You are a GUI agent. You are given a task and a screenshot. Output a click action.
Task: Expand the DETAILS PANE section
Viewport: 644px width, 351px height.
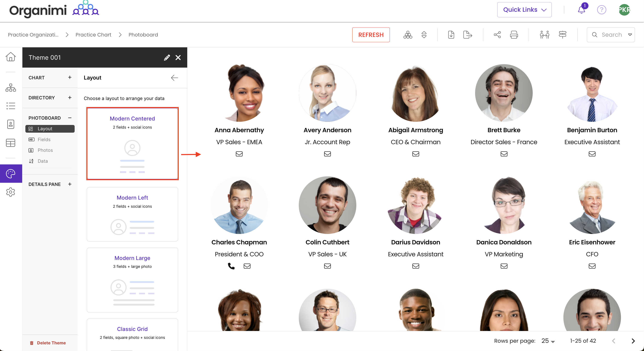(x=70, y=184)
